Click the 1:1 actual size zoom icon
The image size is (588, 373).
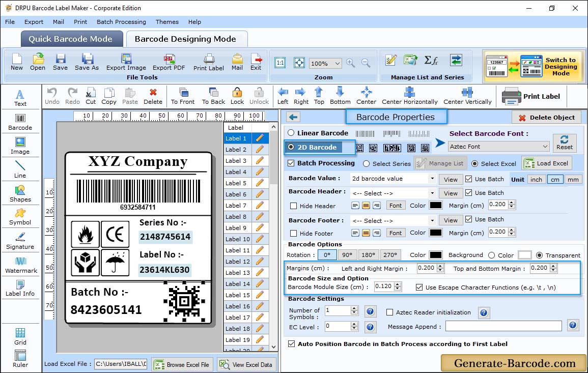point(280,63)
